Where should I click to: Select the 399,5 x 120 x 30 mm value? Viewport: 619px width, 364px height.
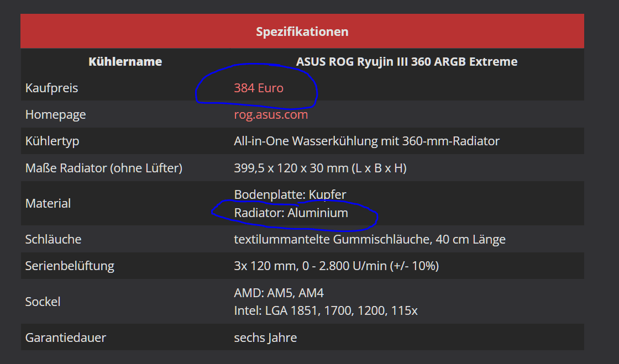tap(320, 168)
